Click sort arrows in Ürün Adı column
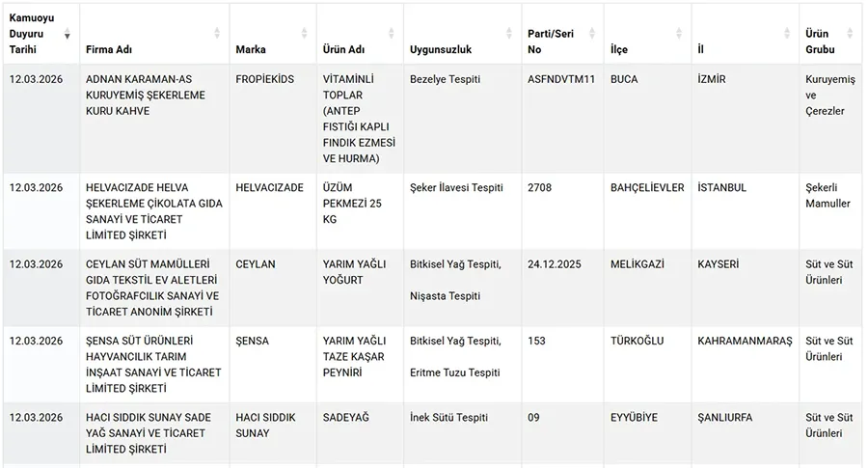The width and height of the screenshot is (868, 468). click(x=393, y=34)
